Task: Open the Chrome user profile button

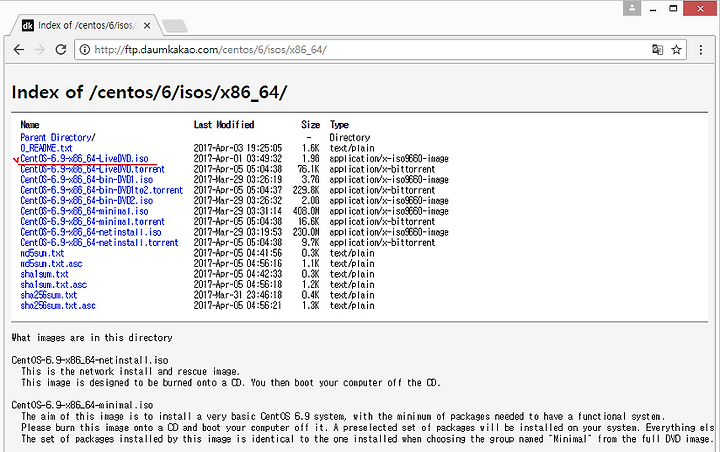Action: point(632,8)
